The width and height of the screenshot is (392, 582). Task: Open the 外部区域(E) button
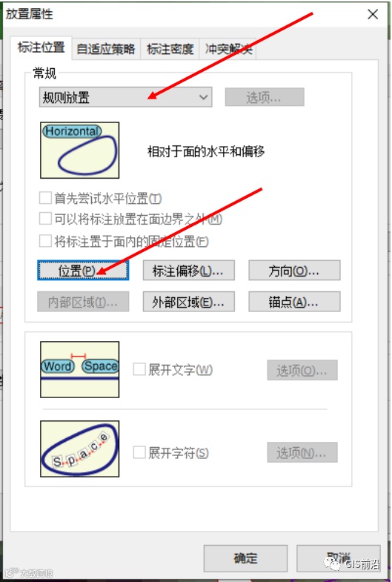coord(188,302)
